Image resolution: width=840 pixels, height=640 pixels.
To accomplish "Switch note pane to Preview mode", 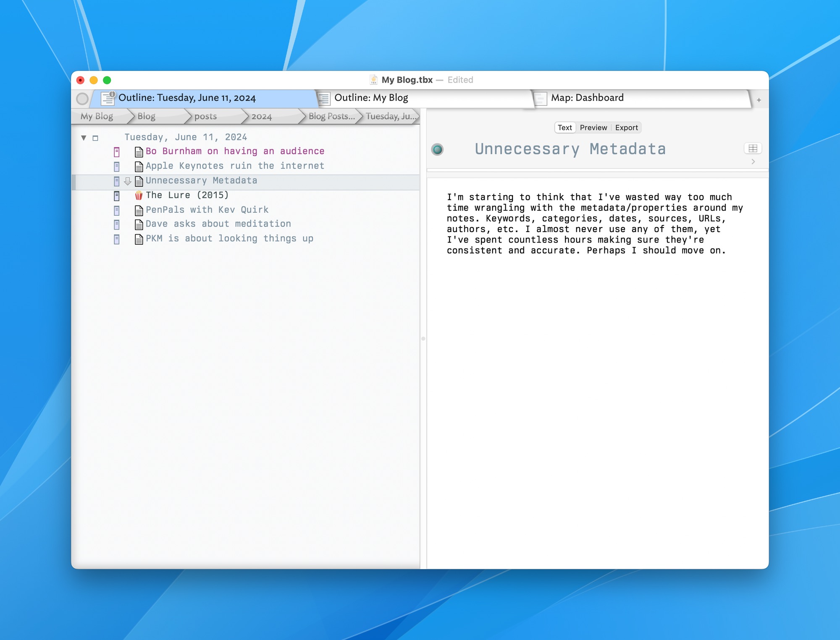I will point(593,128).
